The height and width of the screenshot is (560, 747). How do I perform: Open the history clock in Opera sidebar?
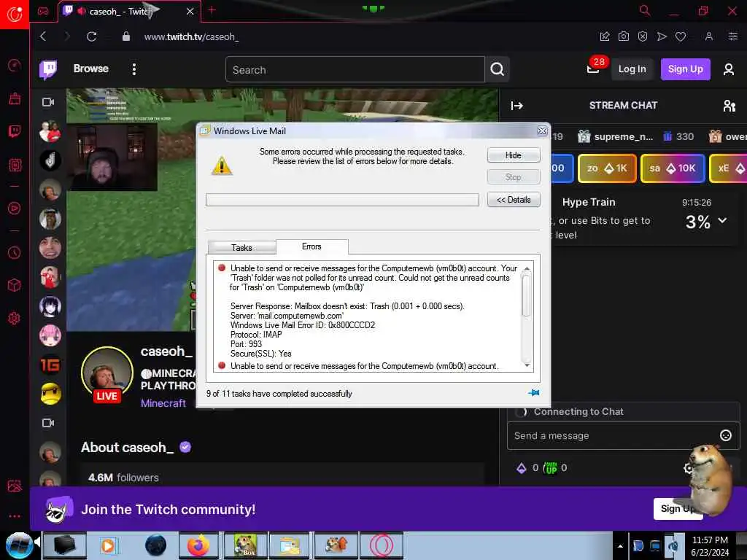coord(15,252)
